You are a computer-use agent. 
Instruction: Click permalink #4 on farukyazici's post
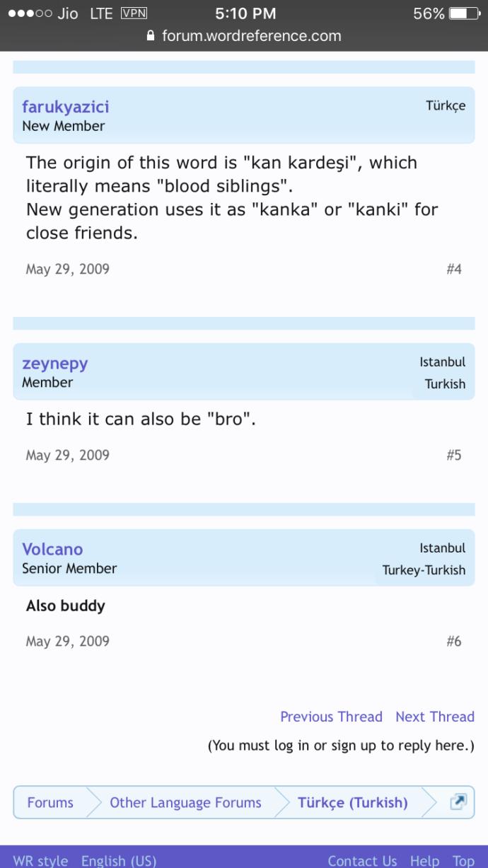click(455, 269)
